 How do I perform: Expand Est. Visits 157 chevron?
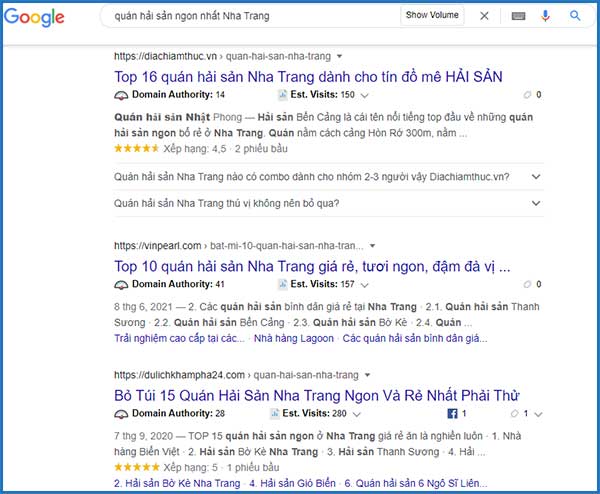point(365,285)
